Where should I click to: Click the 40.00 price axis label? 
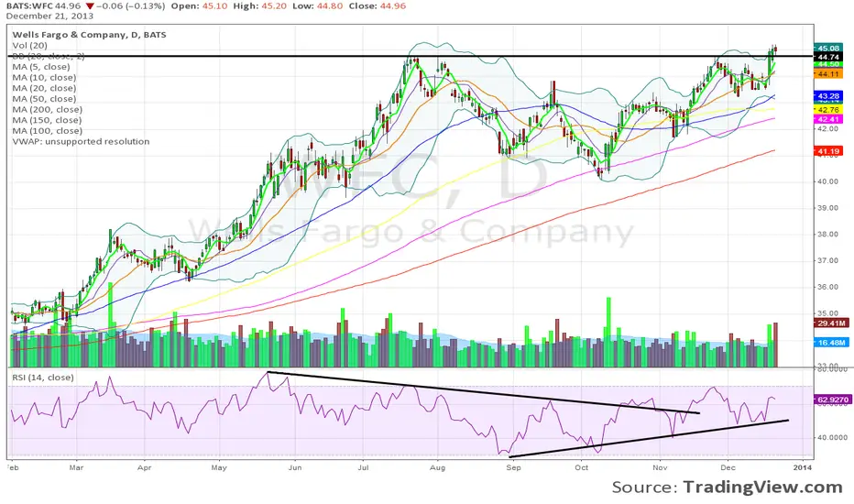tap(827, 181)
